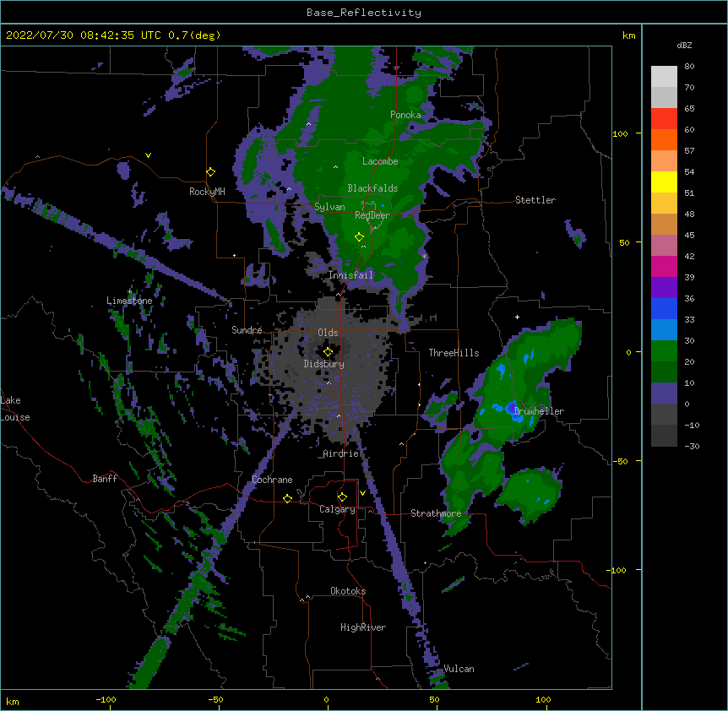This screenshot has width=728, height=711.
Task: Select the radar site diamond between Olds and Didsbury
Action: pos(328,351)
